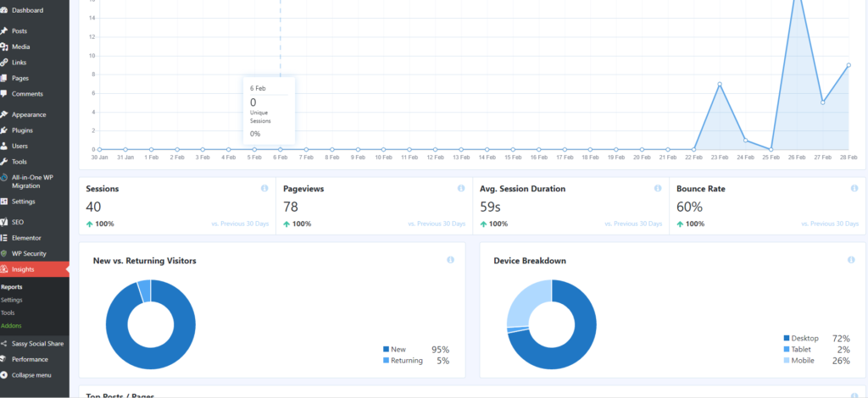
Task: Click the Avg. Session Duration value 59s
Action: (491, 207)
